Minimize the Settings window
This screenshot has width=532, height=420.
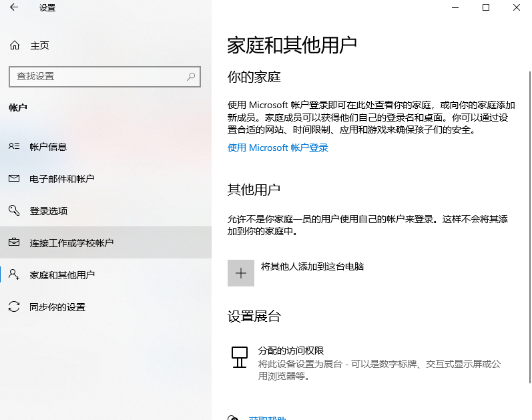pos(455,8)
